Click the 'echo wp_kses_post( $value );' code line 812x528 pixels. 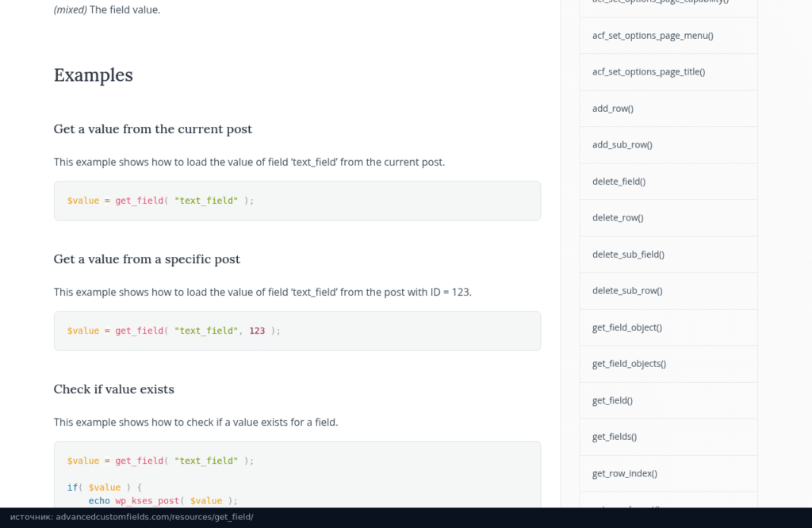point(163,500)
